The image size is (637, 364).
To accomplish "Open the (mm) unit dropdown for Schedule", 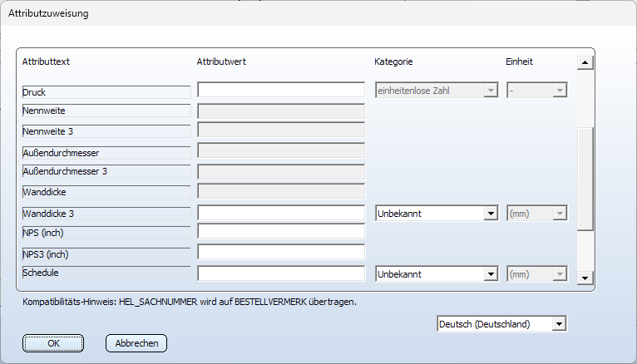I will point(536,274).
